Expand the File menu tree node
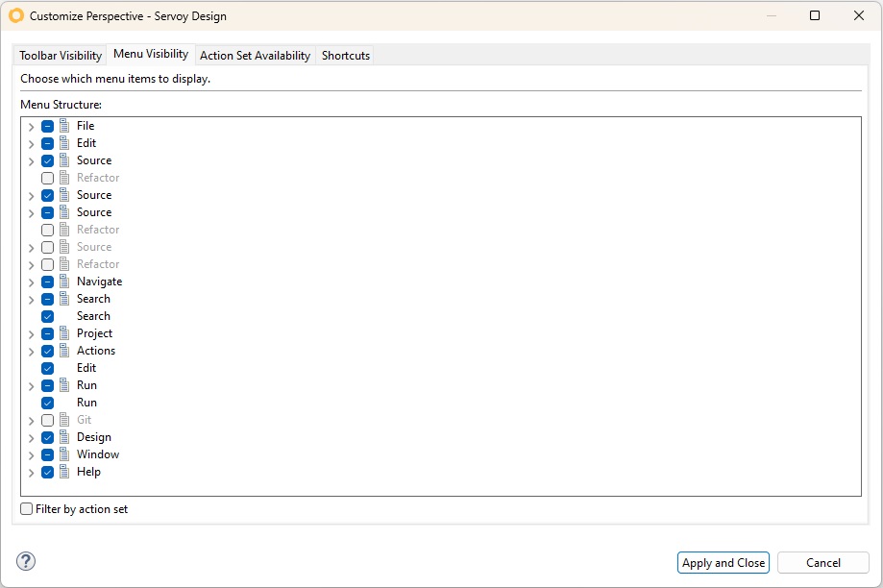The width and height of the screenshot is (883, 588). click(32, 126)
